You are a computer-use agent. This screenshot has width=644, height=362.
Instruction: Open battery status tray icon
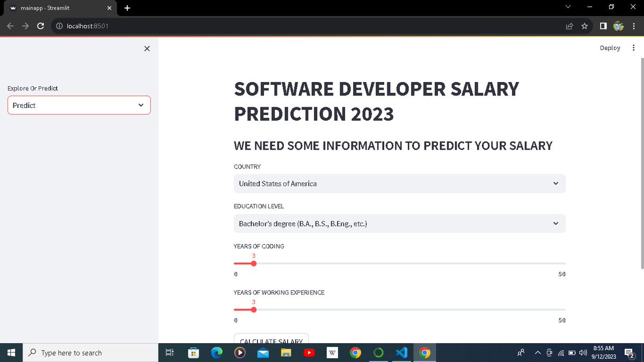(572, 352)
